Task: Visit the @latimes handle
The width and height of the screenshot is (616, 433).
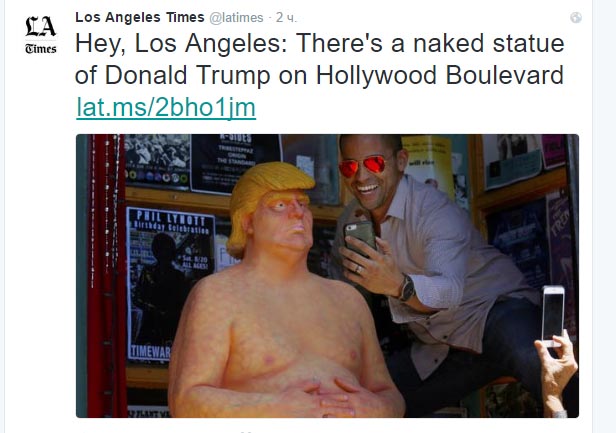Action: (236, 18)
